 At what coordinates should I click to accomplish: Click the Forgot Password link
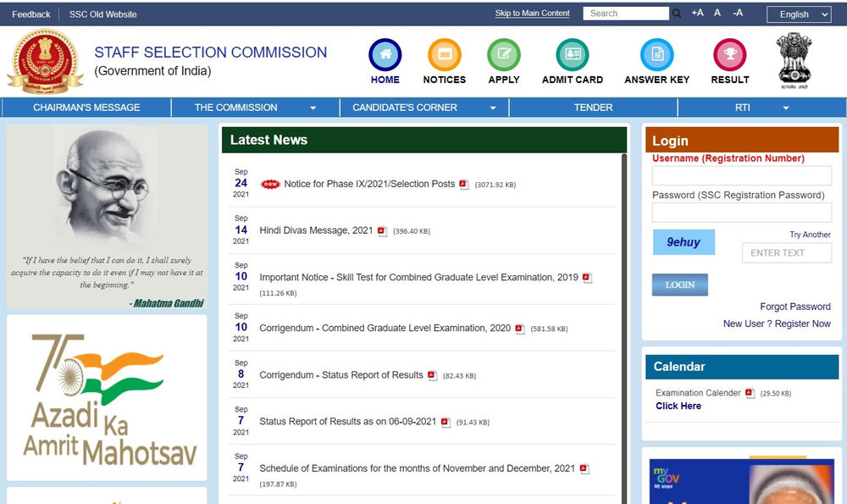795,307
